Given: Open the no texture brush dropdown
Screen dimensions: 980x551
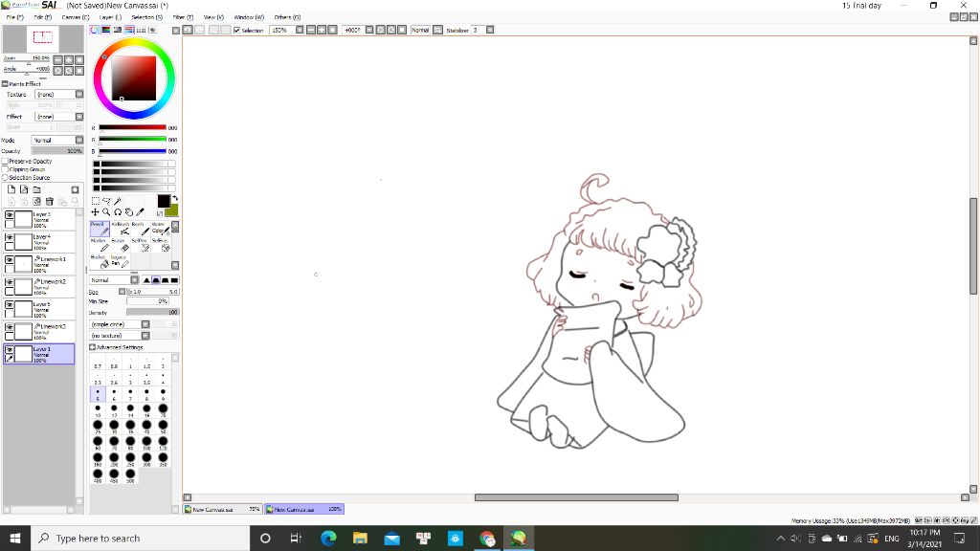Looking at the screenshot, I should click(120, 336).
